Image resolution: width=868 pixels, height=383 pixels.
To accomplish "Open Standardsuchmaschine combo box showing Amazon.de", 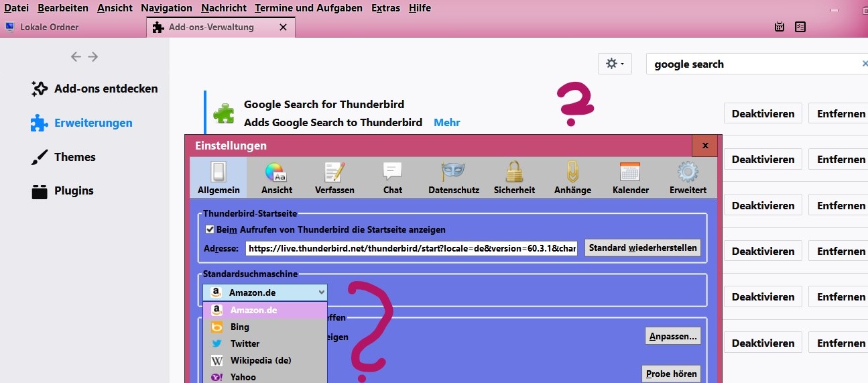I will point(265,292).
